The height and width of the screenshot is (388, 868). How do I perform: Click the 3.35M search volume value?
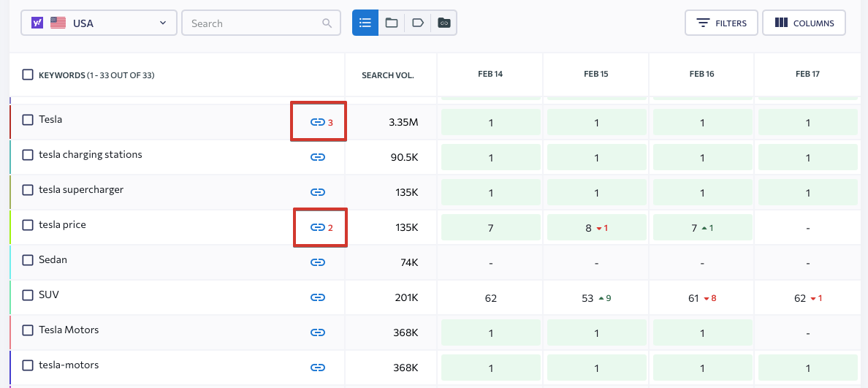tap(403, 122)
